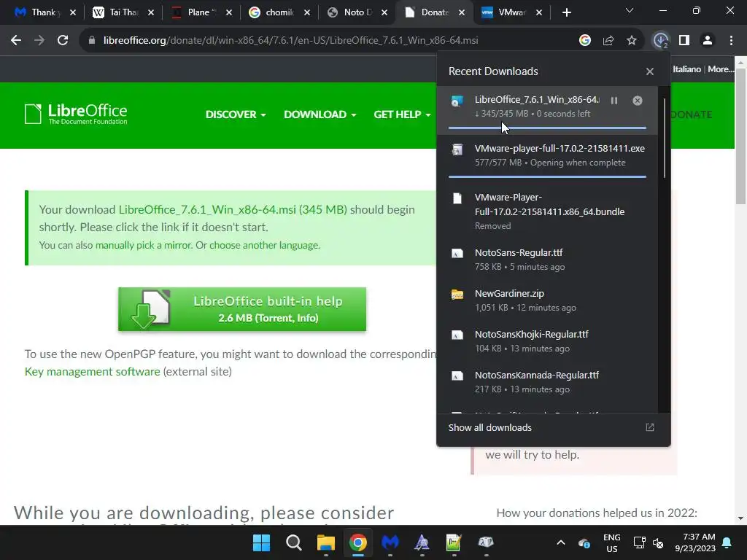The height and width of the screenshot is (560, 747).
Task: Click choose another language link
Action: point(264,245)
